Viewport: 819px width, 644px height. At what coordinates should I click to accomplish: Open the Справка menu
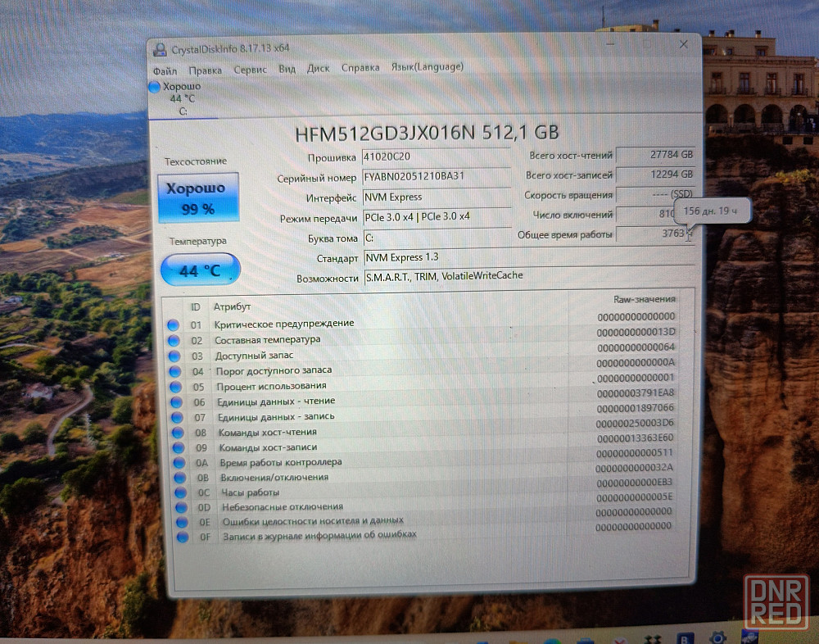tap(360, 68)
